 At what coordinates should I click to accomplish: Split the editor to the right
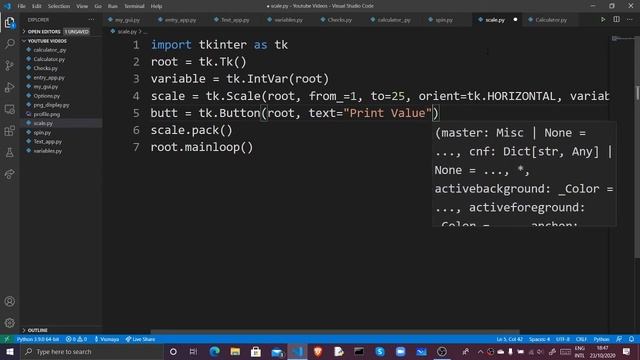point(616,20)
